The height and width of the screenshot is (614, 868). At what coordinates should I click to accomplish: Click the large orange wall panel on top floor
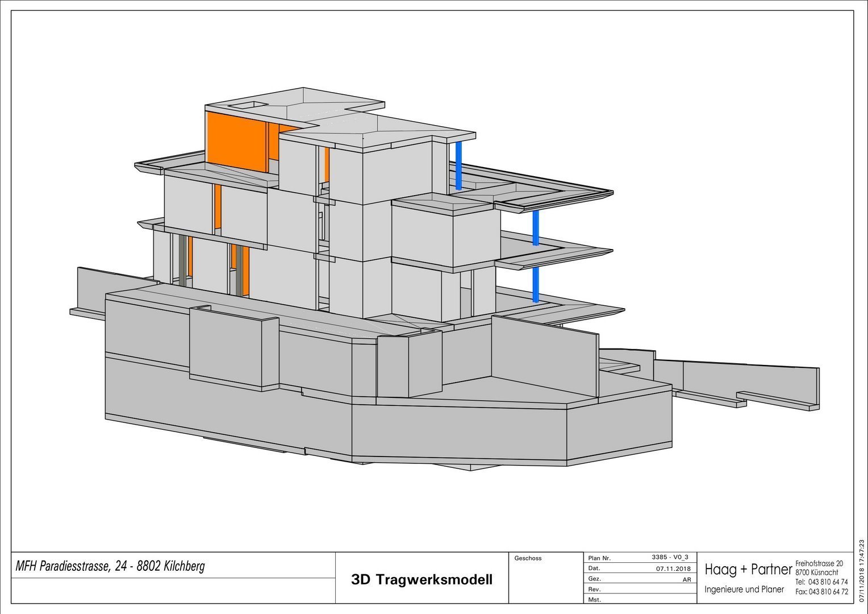[x=237, y=142]
